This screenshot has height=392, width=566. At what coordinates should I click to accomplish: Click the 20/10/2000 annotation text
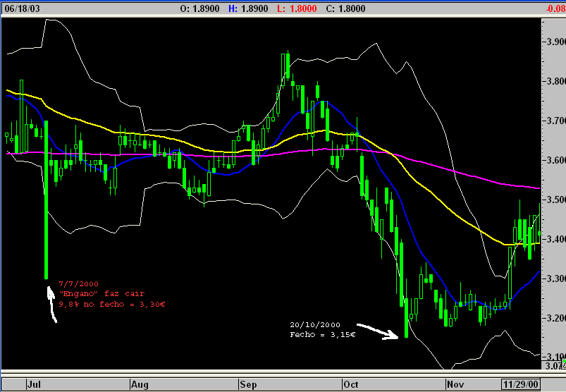pos(315,325)
